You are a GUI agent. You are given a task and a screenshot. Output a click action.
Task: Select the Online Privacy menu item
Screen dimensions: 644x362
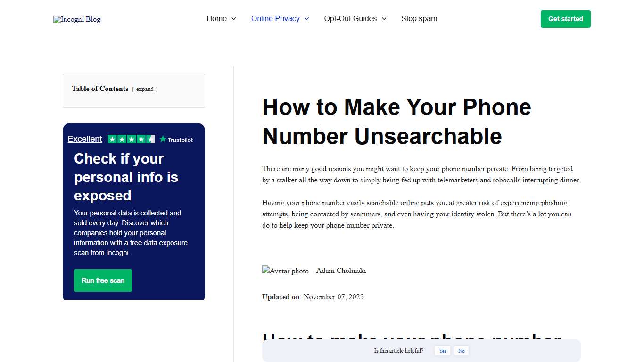pyautogui.click(x=275, y=19)
